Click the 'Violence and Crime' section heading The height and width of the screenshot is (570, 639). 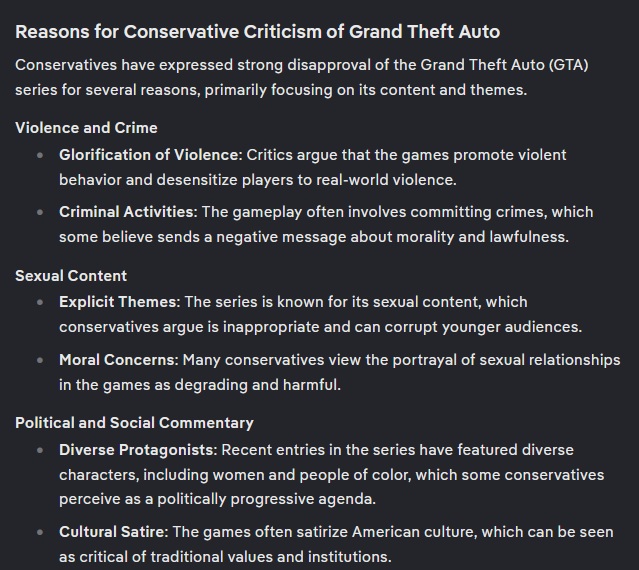click(86, 128)
